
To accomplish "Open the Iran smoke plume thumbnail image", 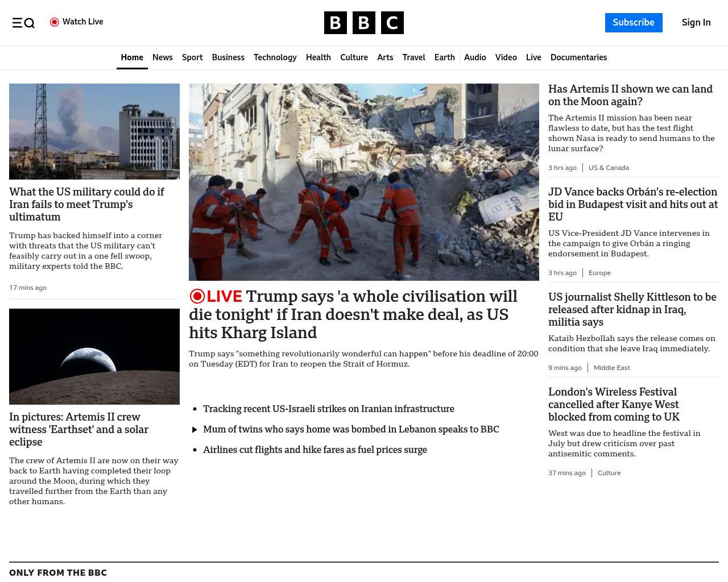I will pyautogui.click(x=94, y=131).
